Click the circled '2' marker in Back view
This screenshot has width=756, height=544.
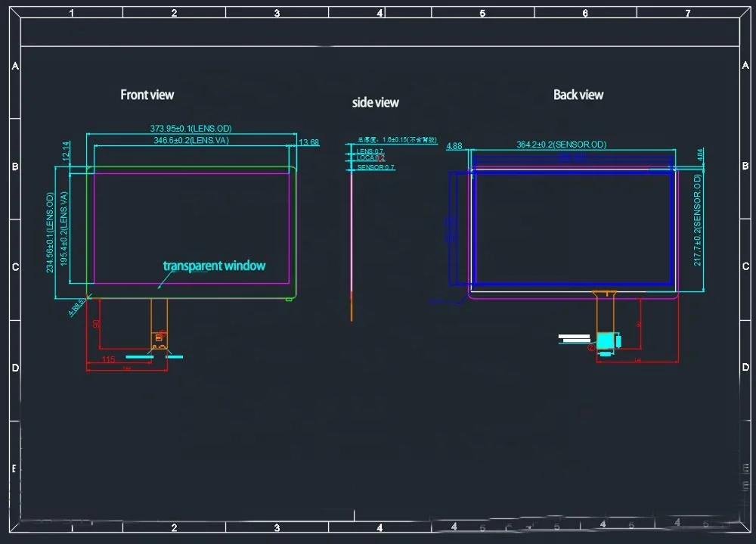click(591, 347)
